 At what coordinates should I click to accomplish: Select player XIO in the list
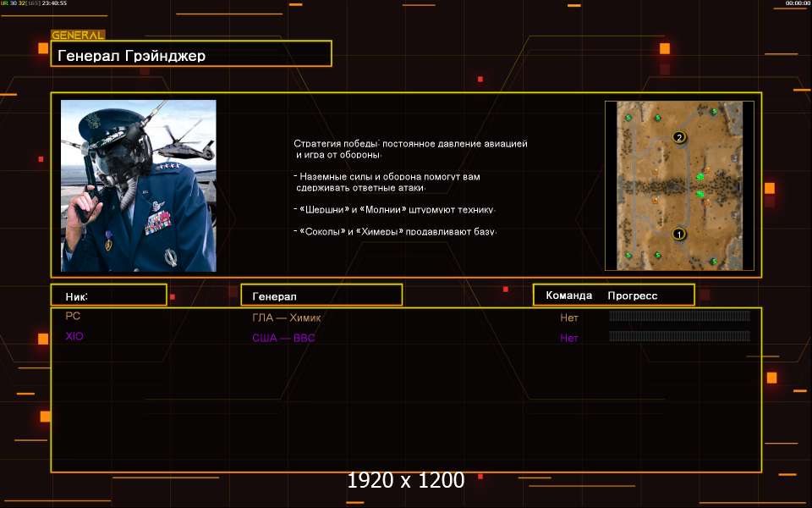coord(75,336)
